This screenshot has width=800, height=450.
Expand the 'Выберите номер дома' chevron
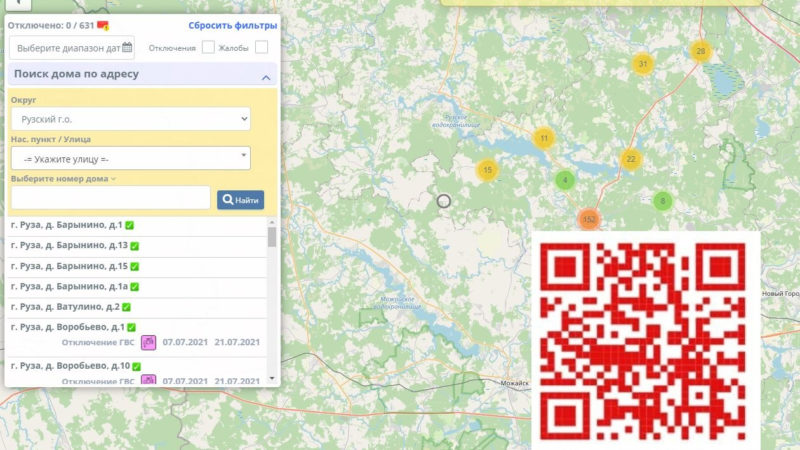point(113,179)
